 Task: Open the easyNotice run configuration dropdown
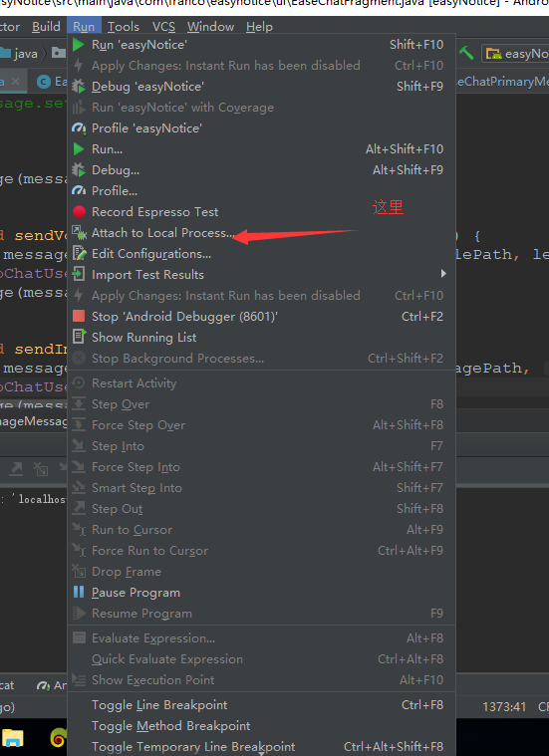[x=515, y=54]
